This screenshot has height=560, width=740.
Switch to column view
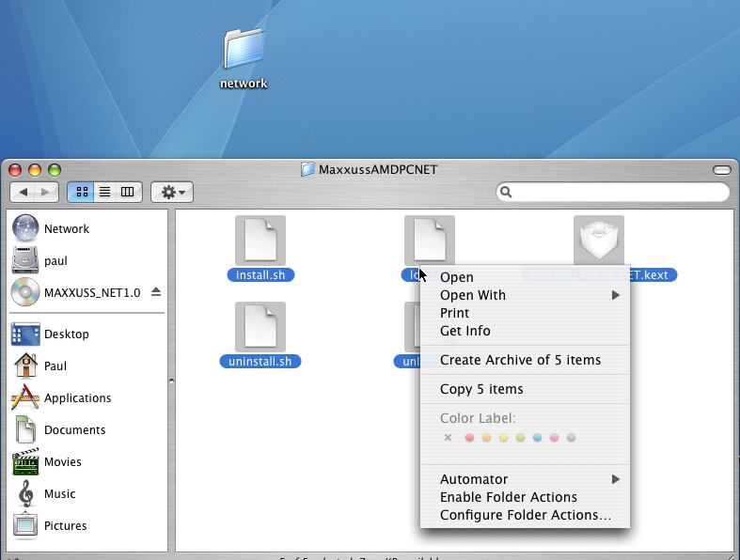tap(128, 192)
